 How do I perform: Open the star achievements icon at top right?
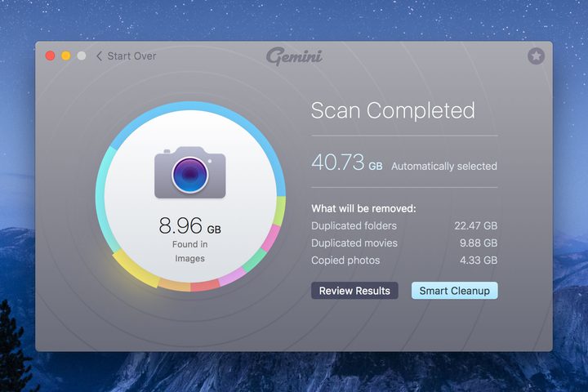[536, 56]
